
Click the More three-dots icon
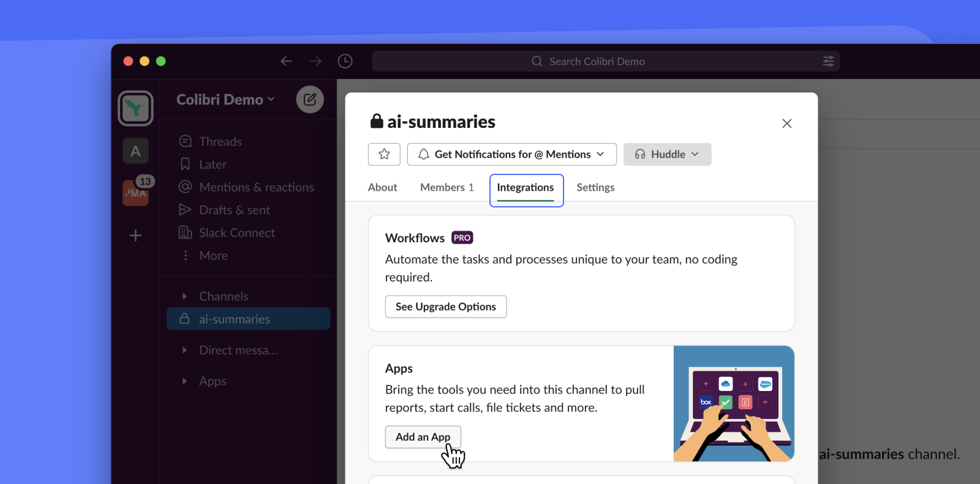[x=186, y=255]
